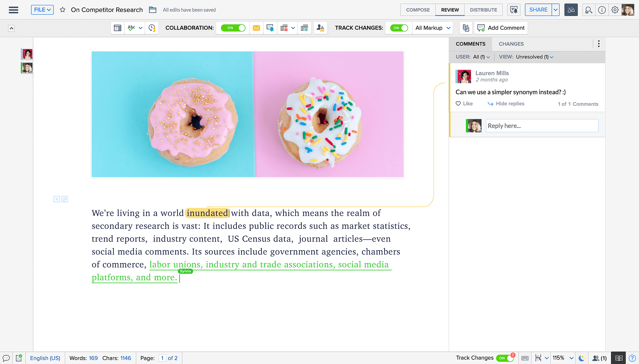
Task: Toggle Track Changes in the status bar
Action: (x=505, y=358)
